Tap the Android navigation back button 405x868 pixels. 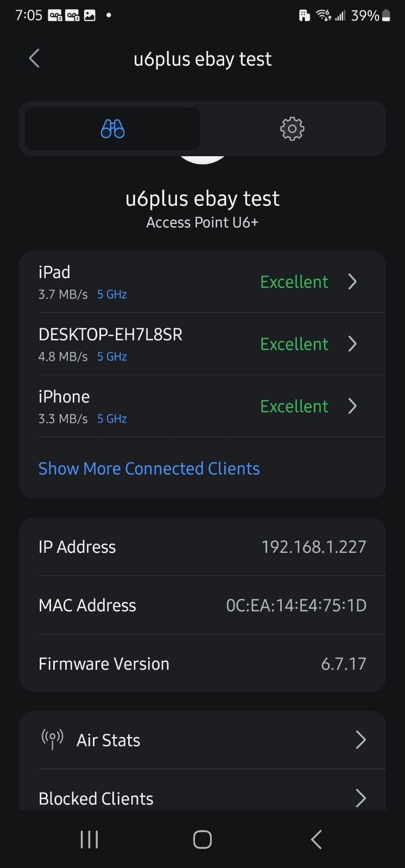[316, 839]
